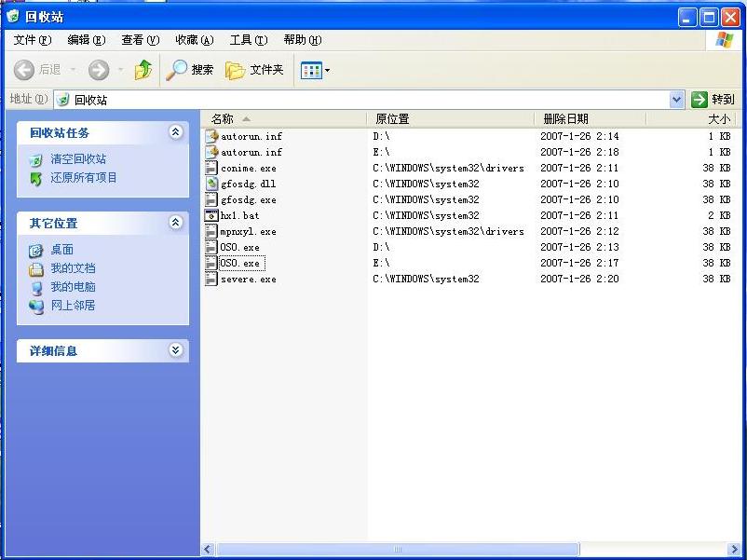Sort by the 原位置 column header
Image resolution: width=747 pixels, height=560 pixels.
(x=450, y=118)
